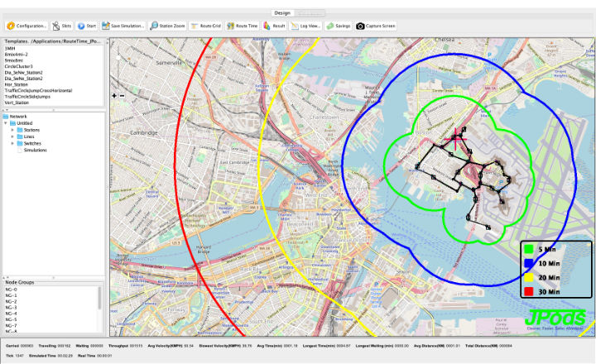Viewport: 596px width, 364px height.
Task: Open the Log View
Action: click(305, 26)
